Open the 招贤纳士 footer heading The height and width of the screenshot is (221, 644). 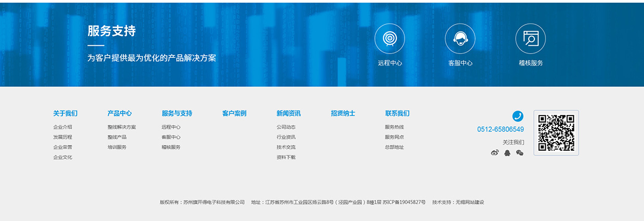343,113
